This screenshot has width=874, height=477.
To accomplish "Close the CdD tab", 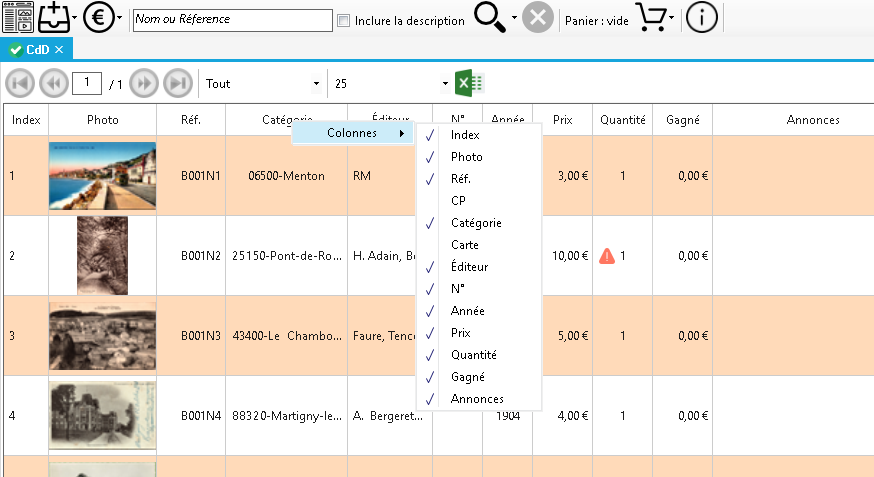I will coord(59,49).
